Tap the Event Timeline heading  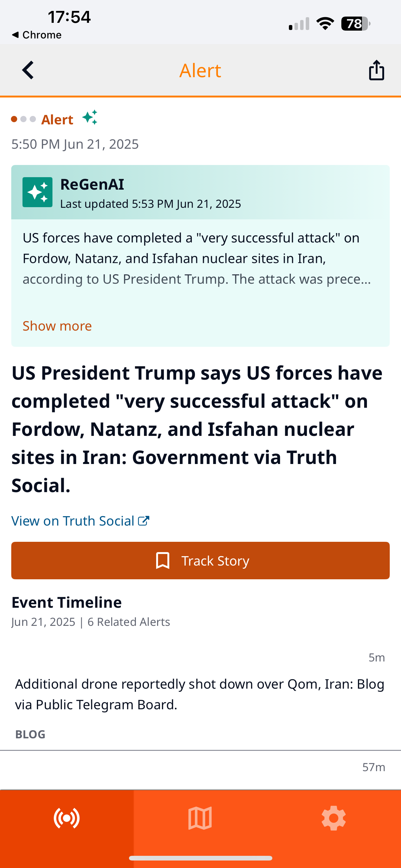(67, 602)
